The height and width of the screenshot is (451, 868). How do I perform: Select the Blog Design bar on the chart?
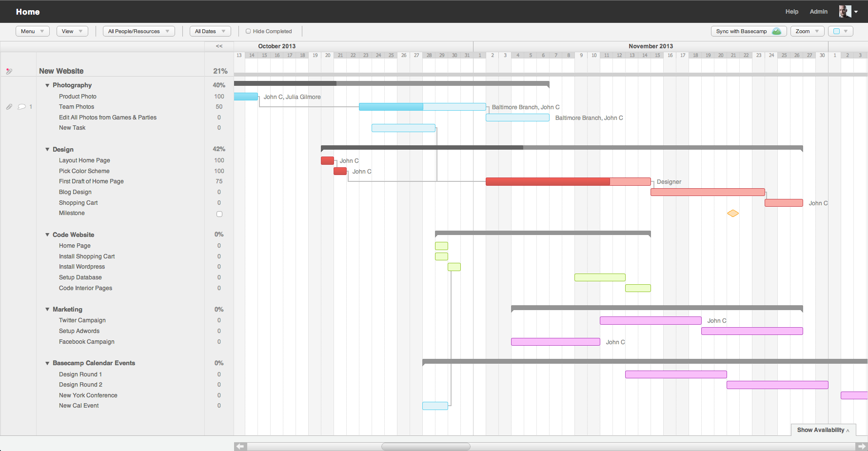point(708,192)
